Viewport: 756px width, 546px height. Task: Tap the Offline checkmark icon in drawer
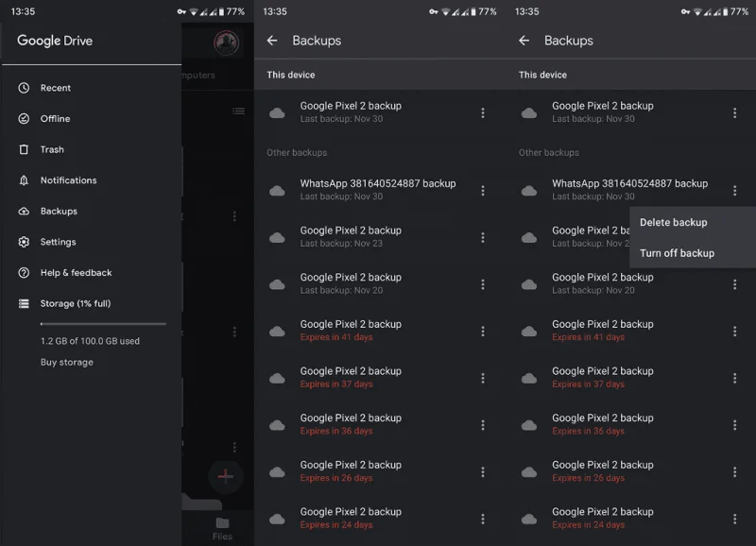24,118
